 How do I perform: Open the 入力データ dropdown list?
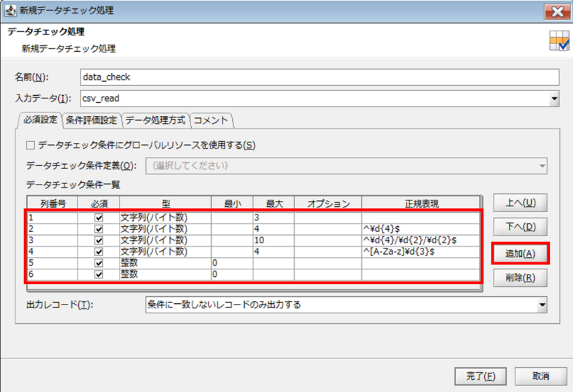[x=554, y=99]
